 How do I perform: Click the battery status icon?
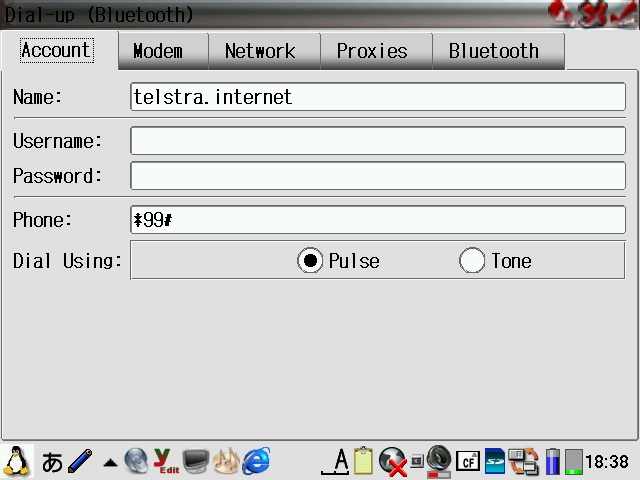coord(552,461)
